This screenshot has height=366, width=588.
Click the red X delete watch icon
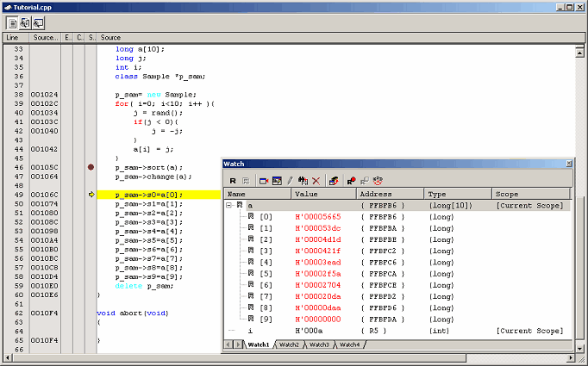[x=316, y=180]
